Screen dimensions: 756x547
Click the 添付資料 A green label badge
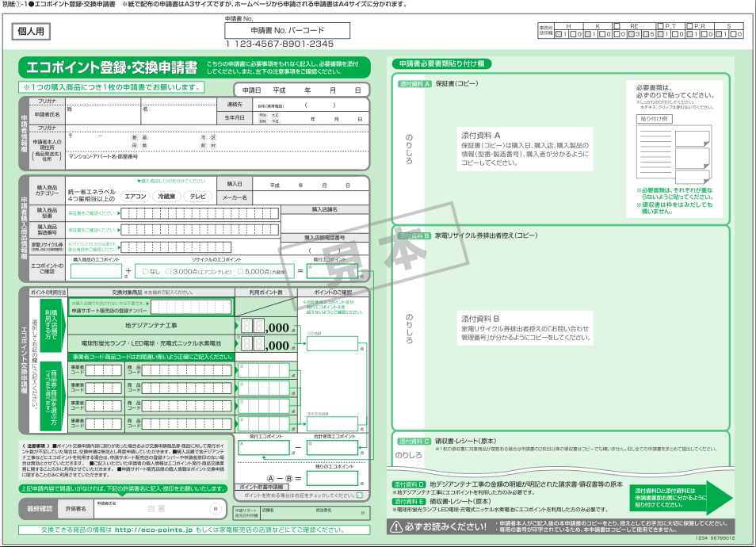[x=414, y=83]
